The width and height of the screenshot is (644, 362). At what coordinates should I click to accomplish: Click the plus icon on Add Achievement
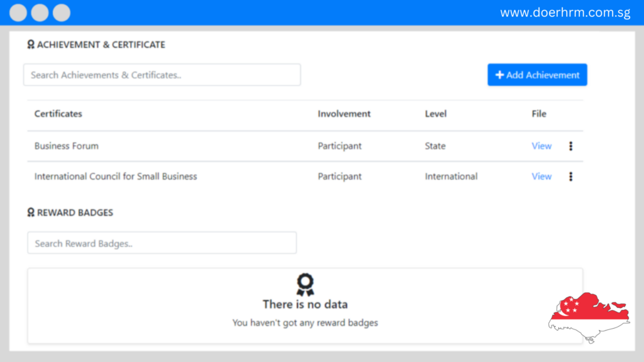[499, 75]
